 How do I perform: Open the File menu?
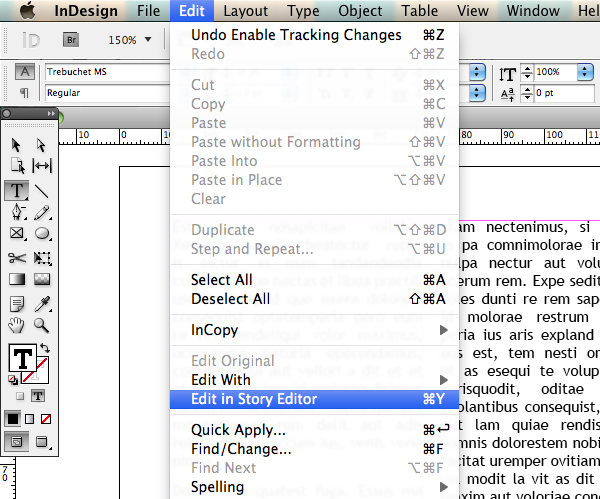[148, 11]
